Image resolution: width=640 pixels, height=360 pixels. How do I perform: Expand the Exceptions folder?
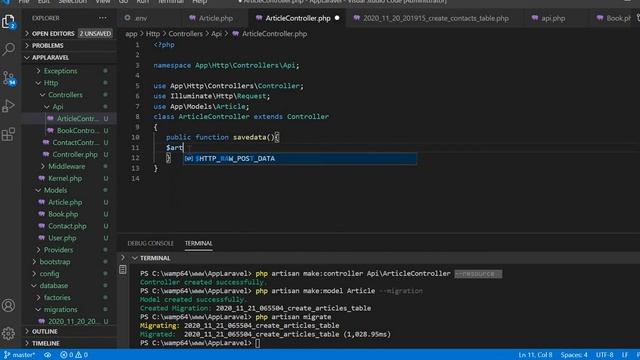pyautogui.click(x=60, y=71)
